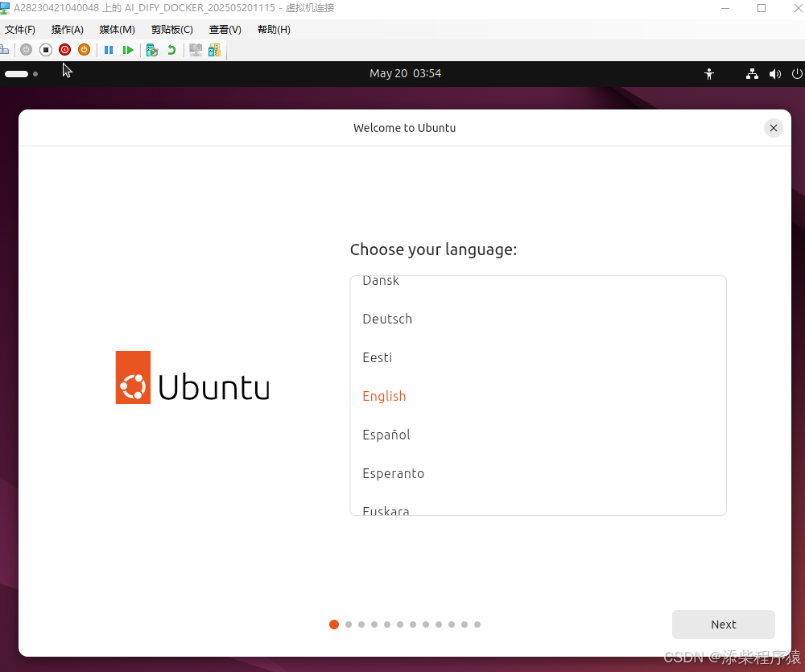Select Dansk in the language list
This screenshot has height=672, width=805.
(x=538, y=282)
